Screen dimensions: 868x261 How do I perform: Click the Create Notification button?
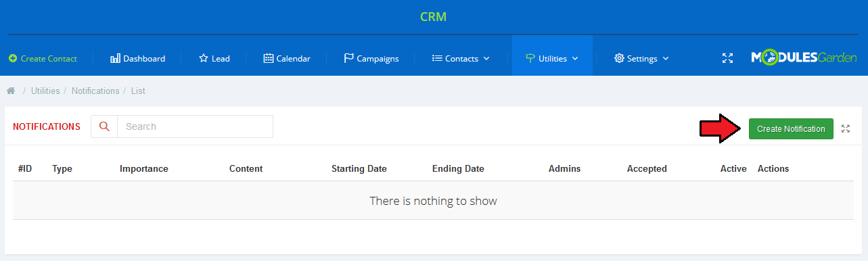click(791, 128)
